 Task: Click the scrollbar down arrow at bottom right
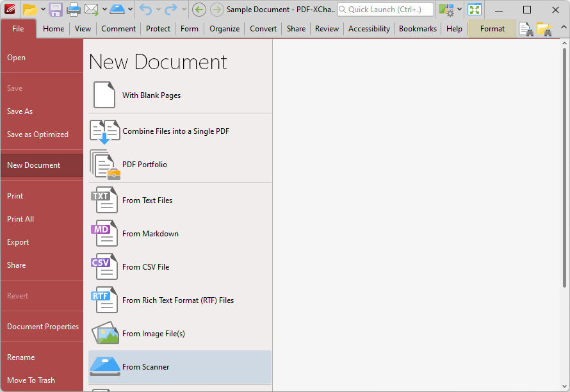tap(564, 386)
